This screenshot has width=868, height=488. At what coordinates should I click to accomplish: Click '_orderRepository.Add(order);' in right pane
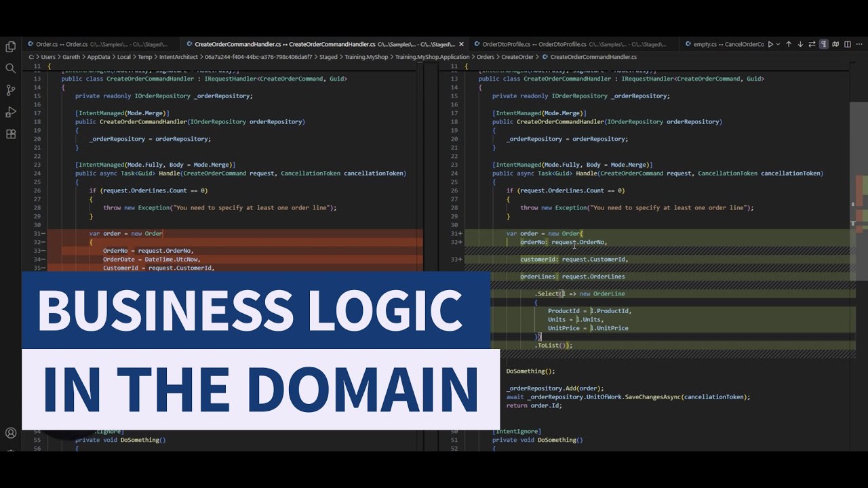pos(555,388)
